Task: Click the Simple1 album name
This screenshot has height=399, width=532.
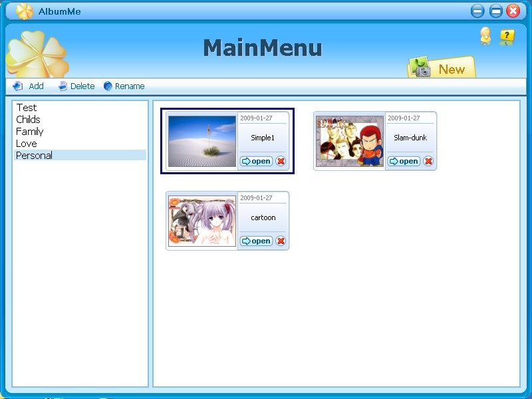Action: pyautogui.click(x=263, y=138)
